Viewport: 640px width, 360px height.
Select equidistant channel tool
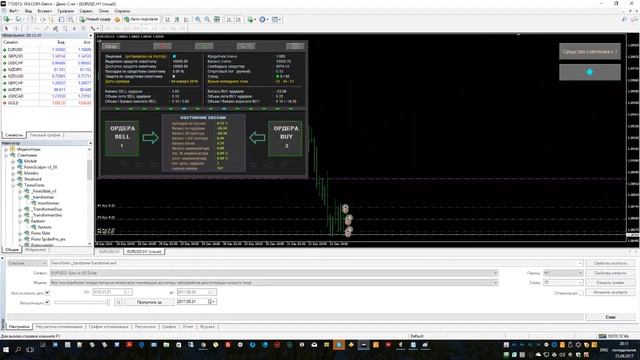pyautogui.click(x=55, y=28)
